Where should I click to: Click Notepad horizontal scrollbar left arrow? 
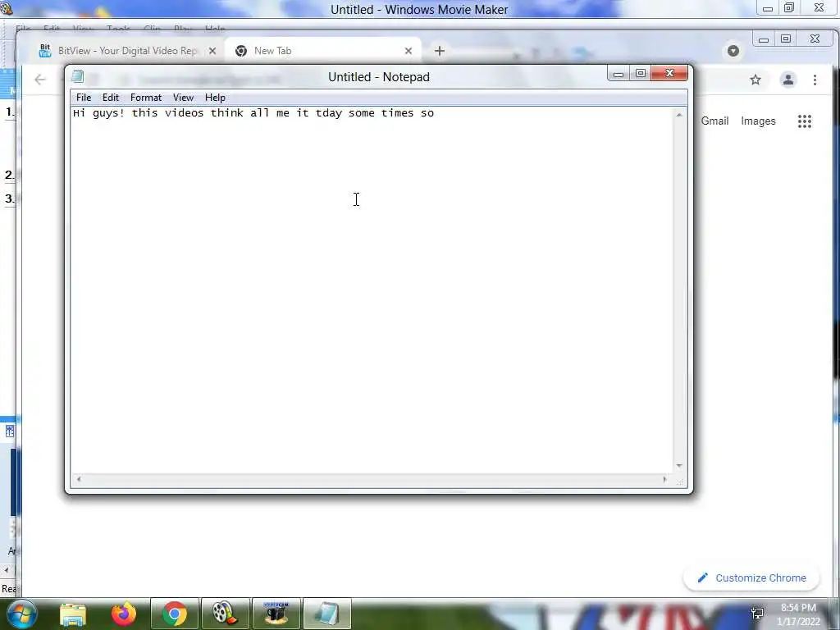(79, 479)
